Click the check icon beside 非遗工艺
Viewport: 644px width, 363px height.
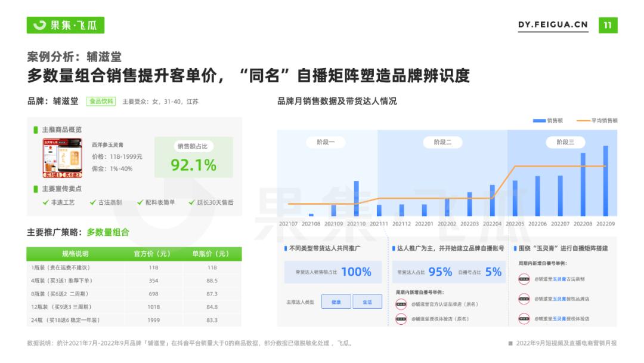pos(45,202)
